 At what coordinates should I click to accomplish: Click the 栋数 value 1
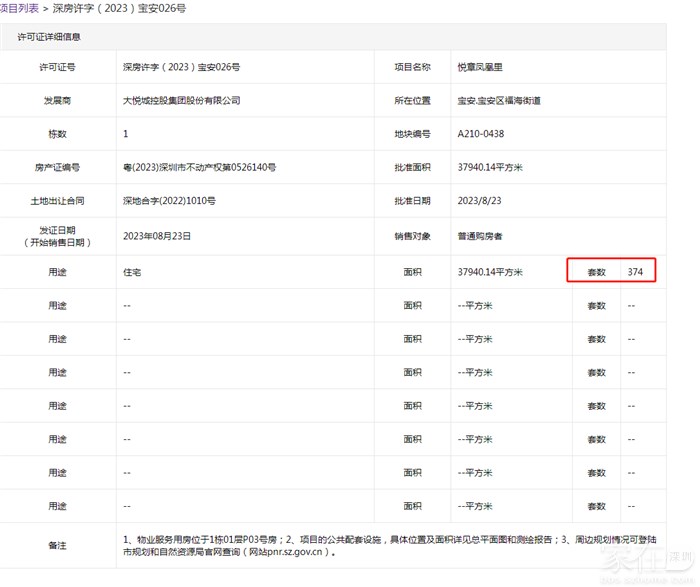tap(126, 133)
